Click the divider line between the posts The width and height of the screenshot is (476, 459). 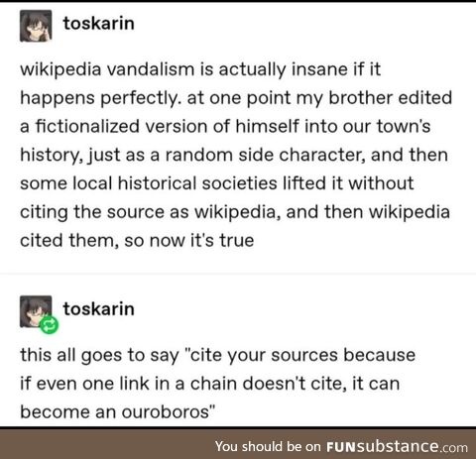238,274
